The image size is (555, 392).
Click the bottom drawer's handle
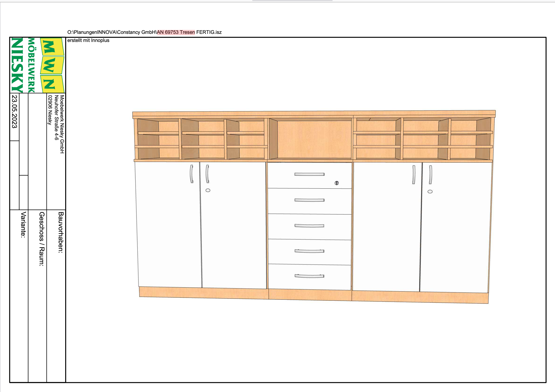pyautogui.click(x=309, y=276)
